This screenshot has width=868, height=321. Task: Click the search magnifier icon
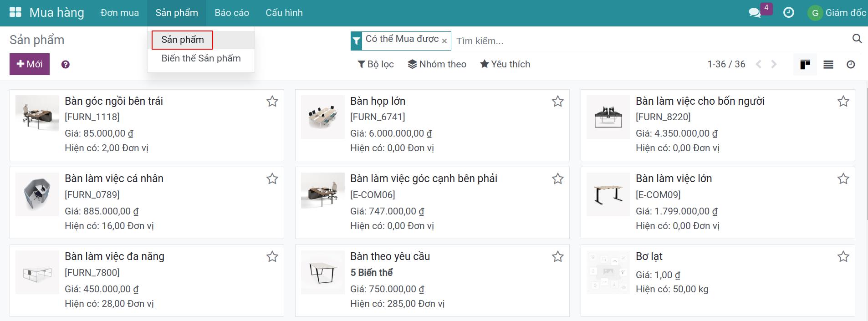857,39
